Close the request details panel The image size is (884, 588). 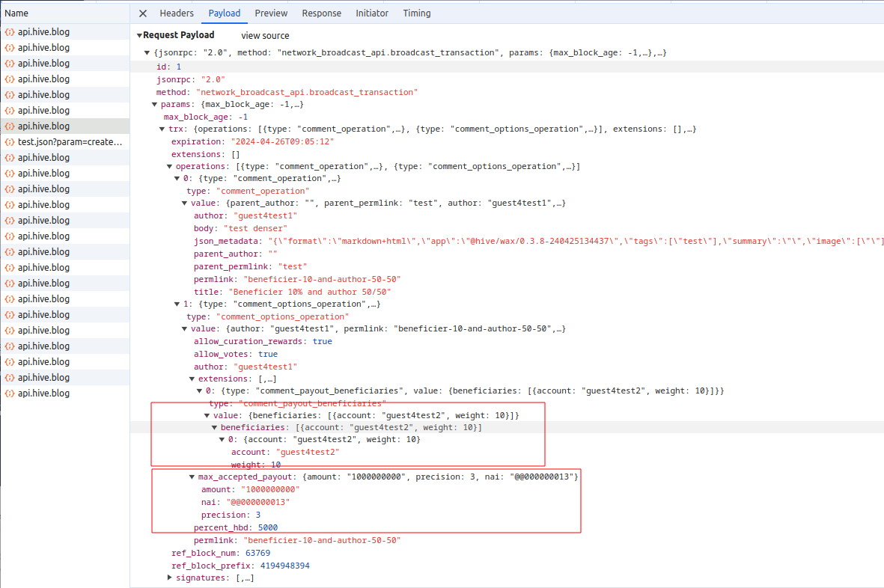click(143, 13)
